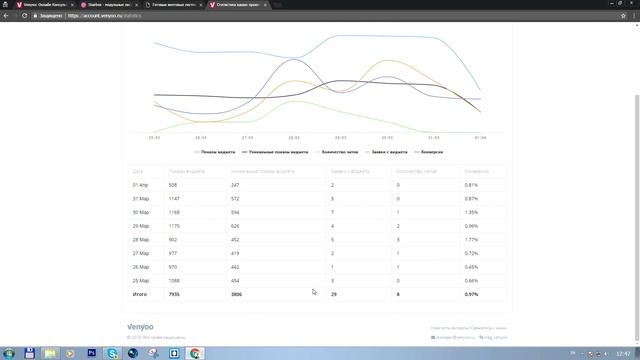Go back with the browser back arrow
Viewport: 640px width, 360px height.
6,16
